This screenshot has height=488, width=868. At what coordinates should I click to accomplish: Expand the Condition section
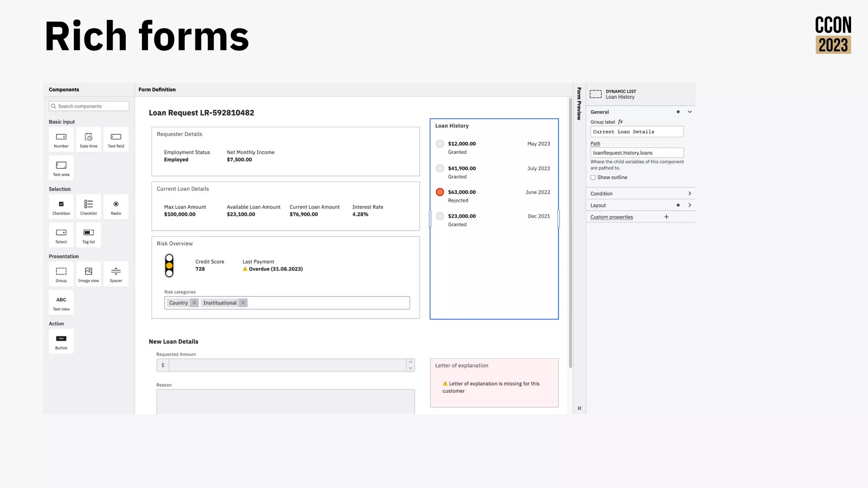click(x=690, y=194)
